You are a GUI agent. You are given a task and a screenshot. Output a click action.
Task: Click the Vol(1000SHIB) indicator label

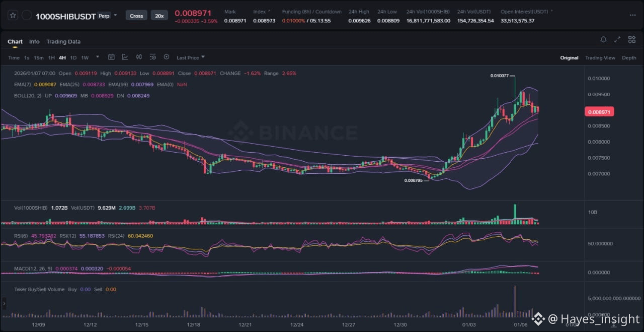pos(31,207)
